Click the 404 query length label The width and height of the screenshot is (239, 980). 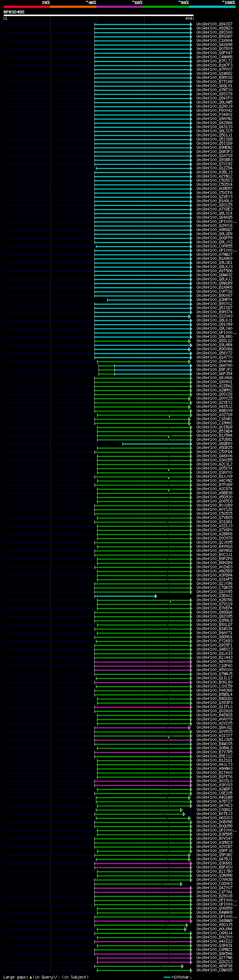pos(189,19)
